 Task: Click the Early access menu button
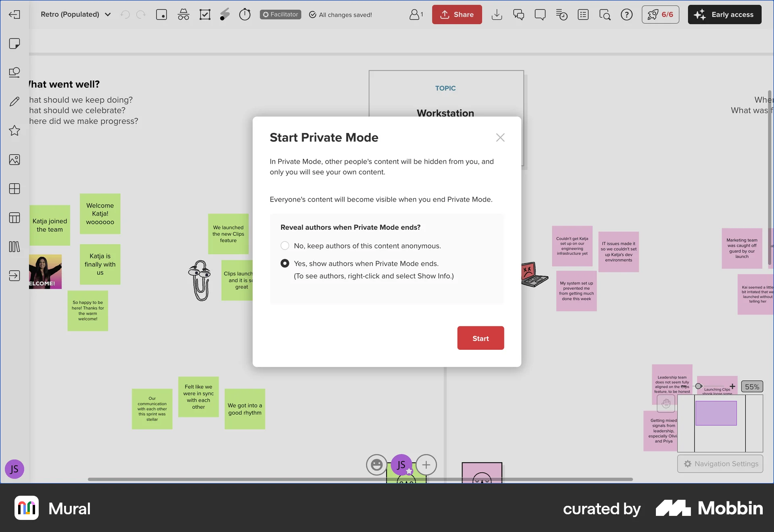point(724,14)
